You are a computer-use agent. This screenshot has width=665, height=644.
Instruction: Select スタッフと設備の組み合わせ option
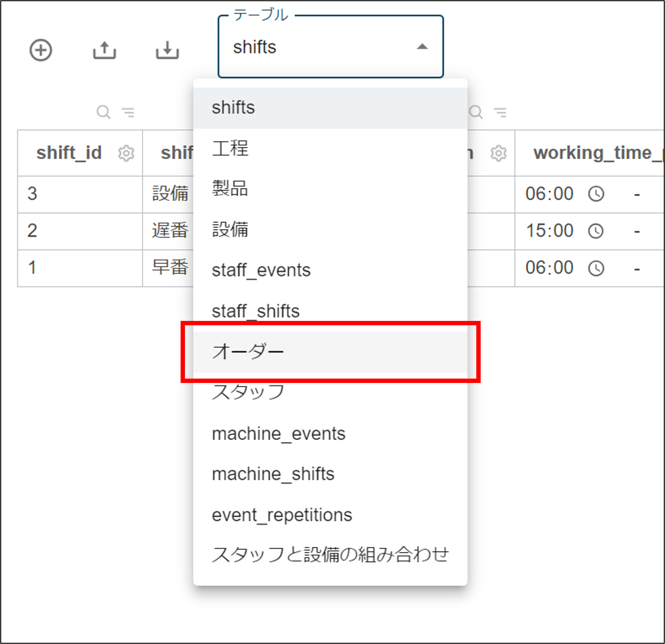coord(330,555)
